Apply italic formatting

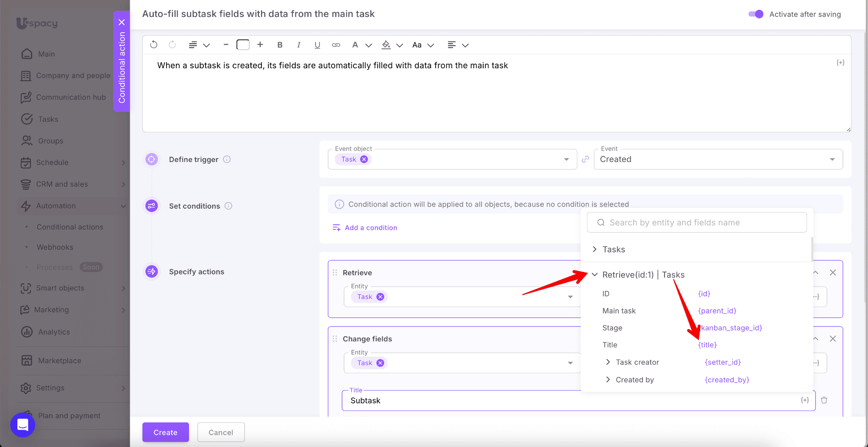point(299,45)
